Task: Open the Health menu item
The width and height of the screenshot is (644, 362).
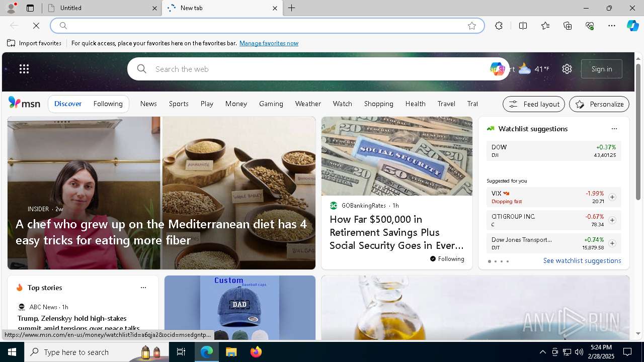Action: [x=415, y=104]
